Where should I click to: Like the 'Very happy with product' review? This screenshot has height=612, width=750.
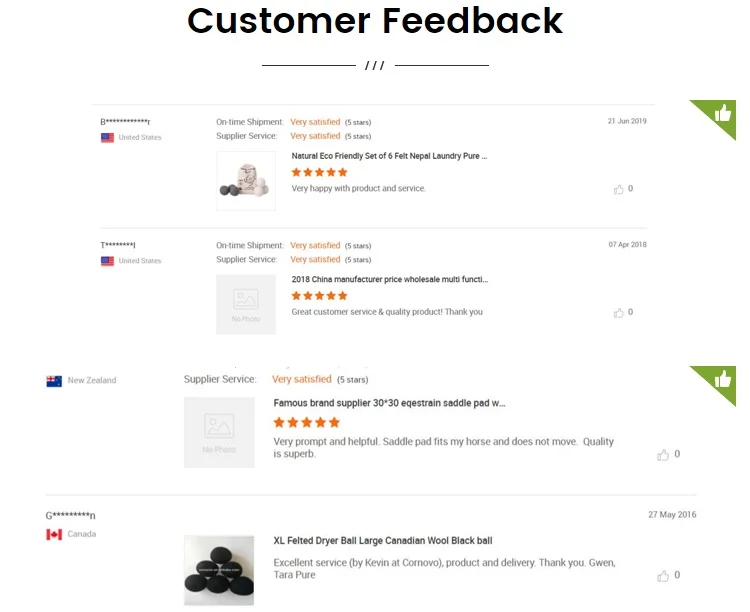click(619, 189)
